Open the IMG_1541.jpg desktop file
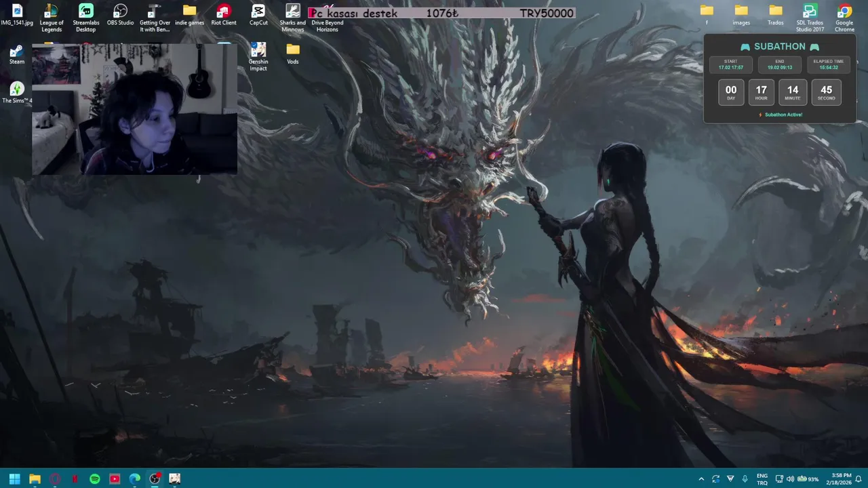Viewport: 868px width, 488px height. tap(17, 16)
